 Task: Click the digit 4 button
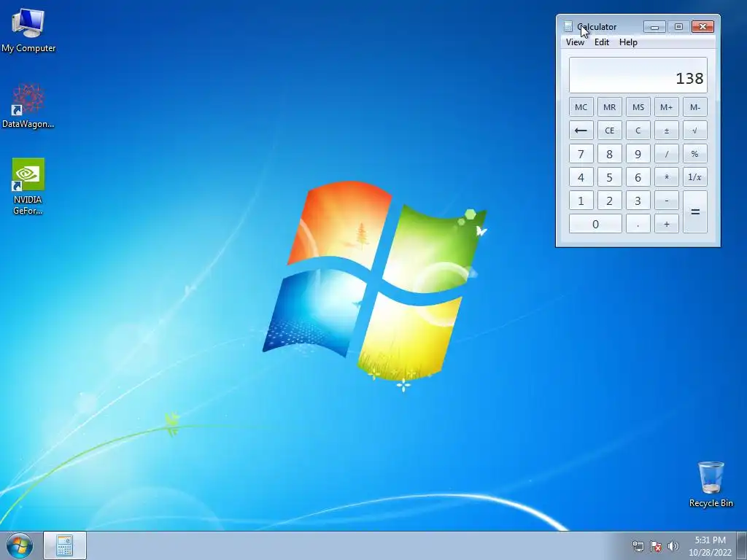tap(581, 177)
